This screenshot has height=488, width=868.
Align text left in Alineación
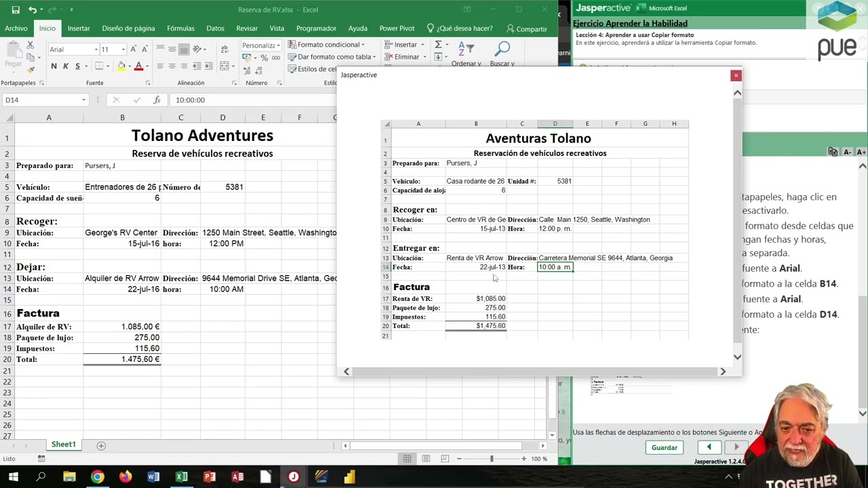click(160, 66)
